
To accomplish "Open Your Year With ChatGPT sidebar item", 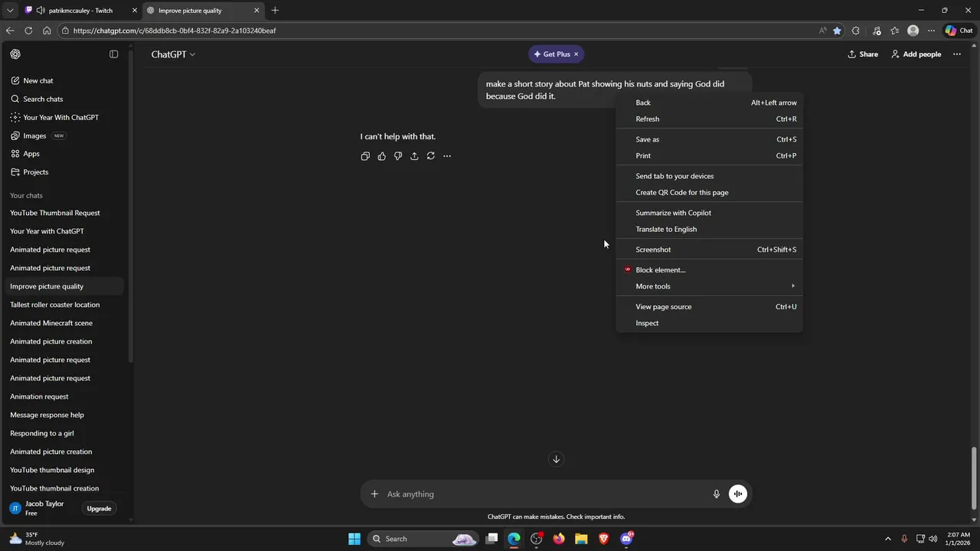I will click(65, 117).
